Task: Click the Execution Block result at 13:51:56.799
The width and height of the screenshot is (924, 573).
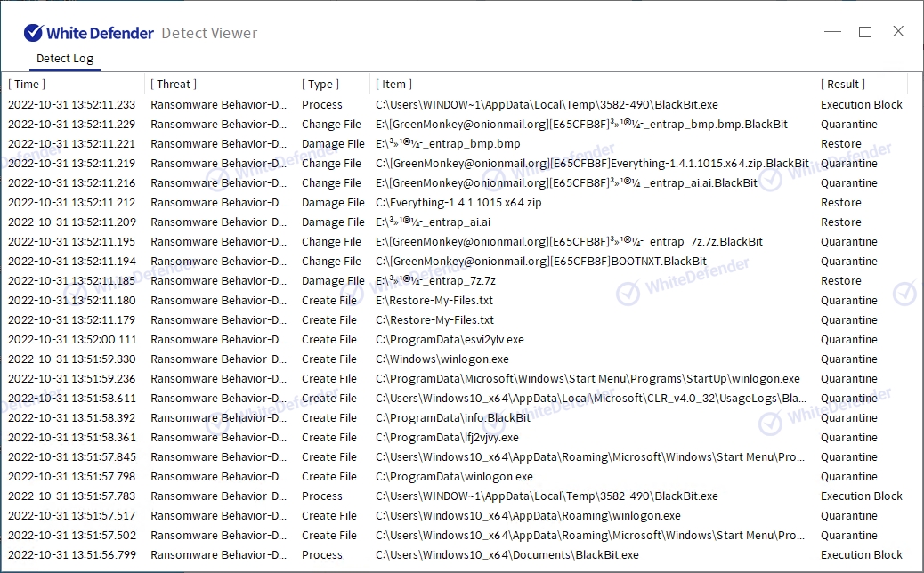Action: (x=862, y=554)
